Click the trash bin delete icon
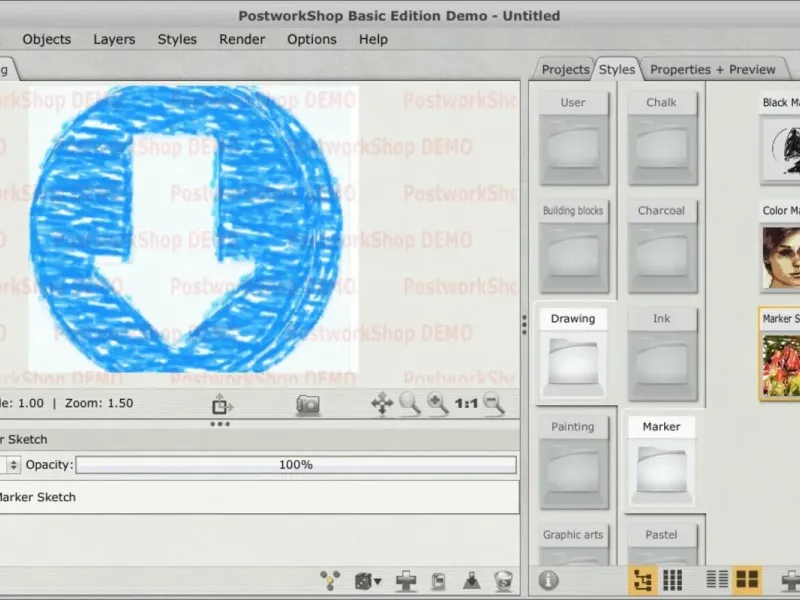Screen dimensions: 800x600 pos(504,581)
